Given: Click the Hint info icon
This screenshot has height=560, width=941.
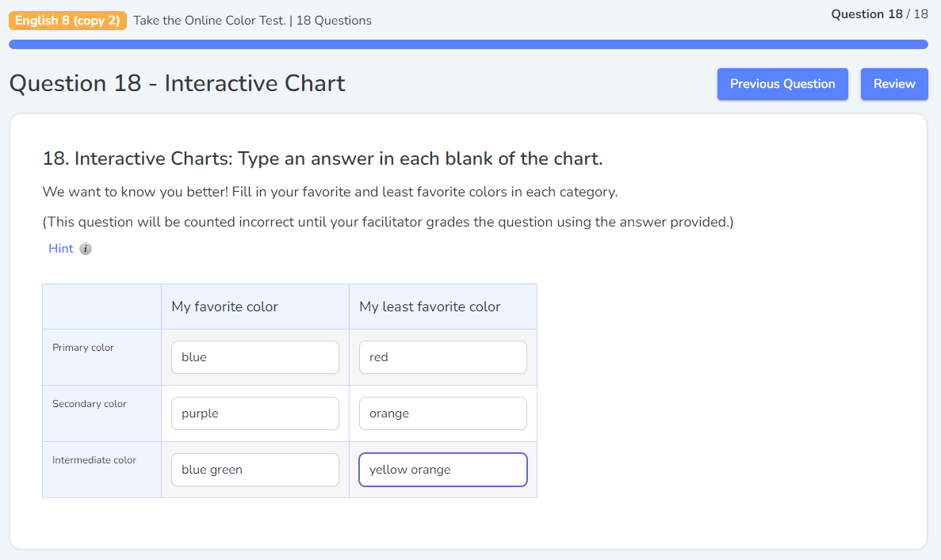Looking at the screenshot, I should click(x=86, y=249).
